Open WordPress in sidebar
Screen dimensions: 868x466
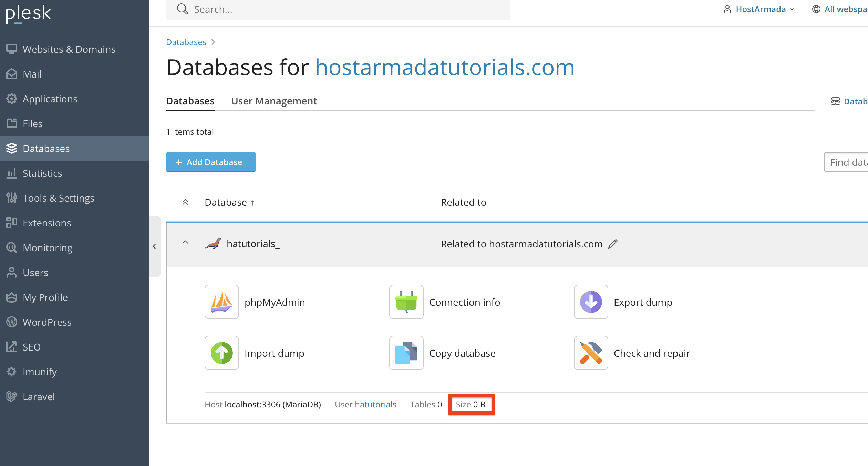[x=75, y=322]
